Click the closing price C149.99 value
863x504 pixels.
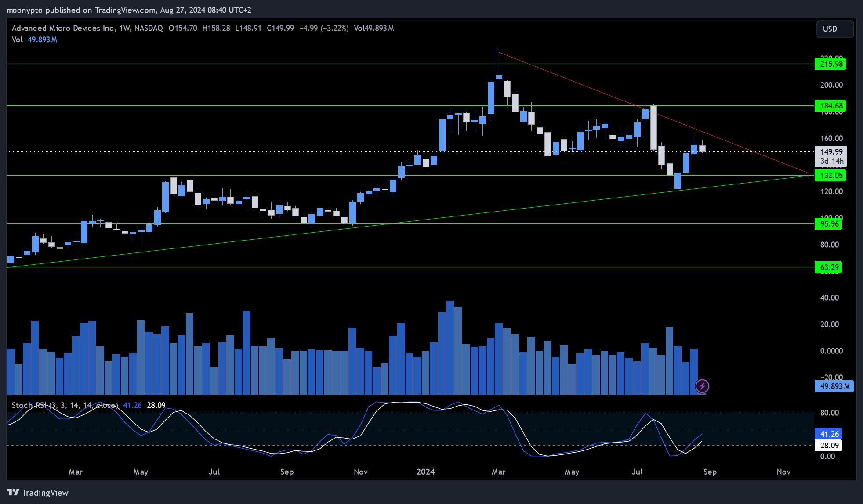pyautogui.click(x=280, y=28)
